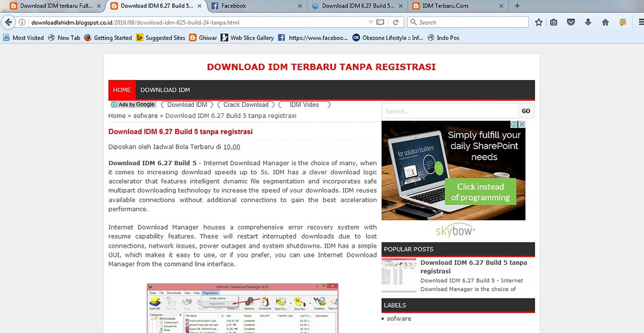Show your bookmarks list icon
Viewport: 644px width, 333px height.
point(554,22)
